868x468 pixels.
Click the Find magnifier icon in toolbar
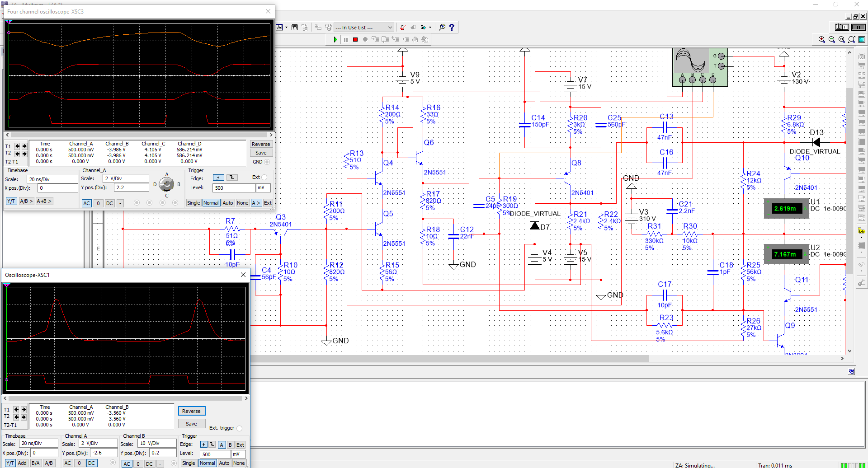click(x=442, y=28)
